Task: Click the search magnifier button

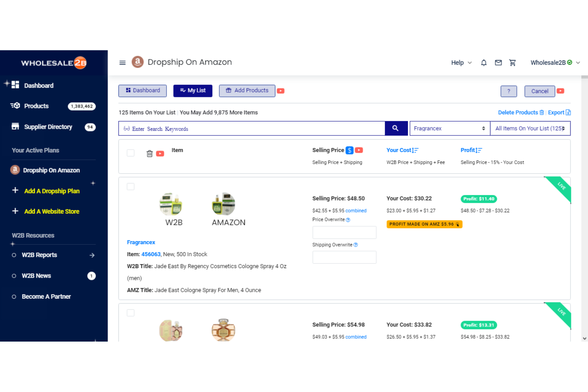Action: pyautogui.click(x=396, y=128)
